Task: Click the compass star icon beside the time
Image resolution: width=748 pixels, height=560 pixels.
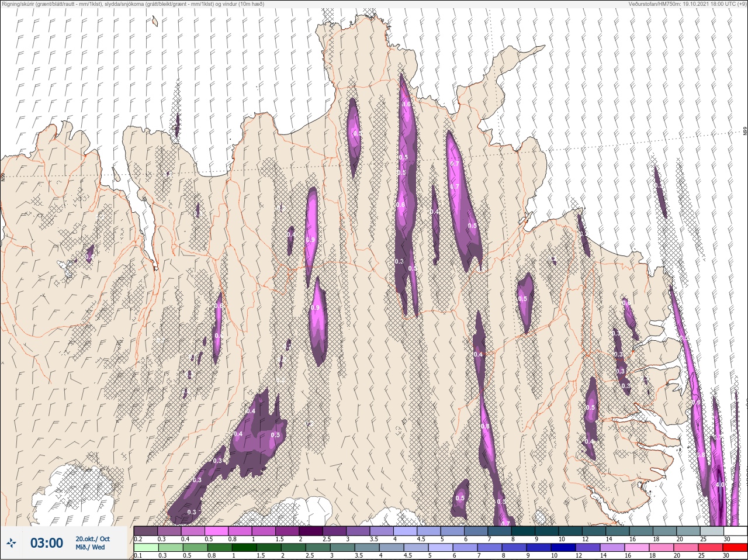Action: [11, 543]
